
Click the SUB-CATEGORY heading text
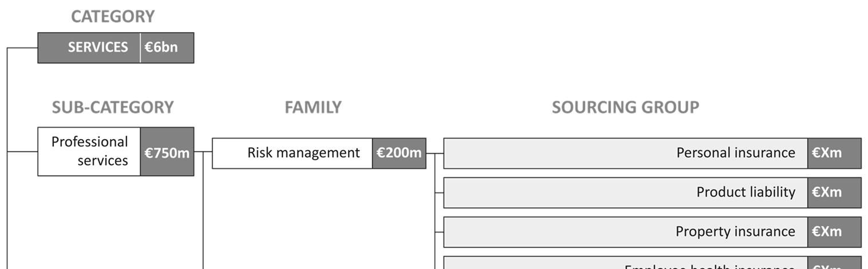click(x=113, y=107)
